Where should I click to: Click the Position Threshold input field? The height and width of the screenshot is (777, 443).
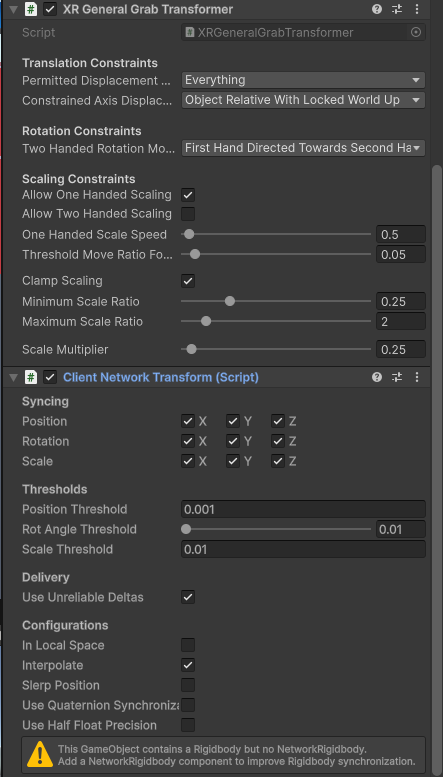[x=303, y=509]
